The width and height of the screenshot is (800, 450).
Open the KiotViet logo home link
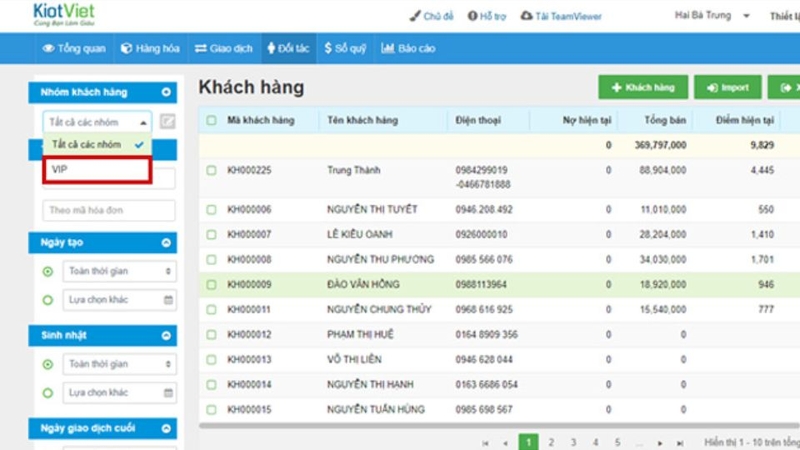coord(64,14)
